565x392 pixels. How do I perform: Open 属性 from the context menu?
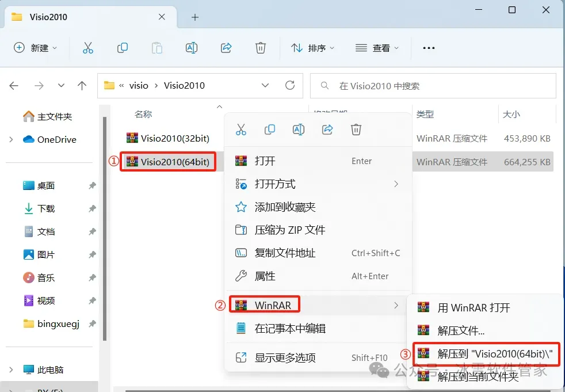[318, 276]
